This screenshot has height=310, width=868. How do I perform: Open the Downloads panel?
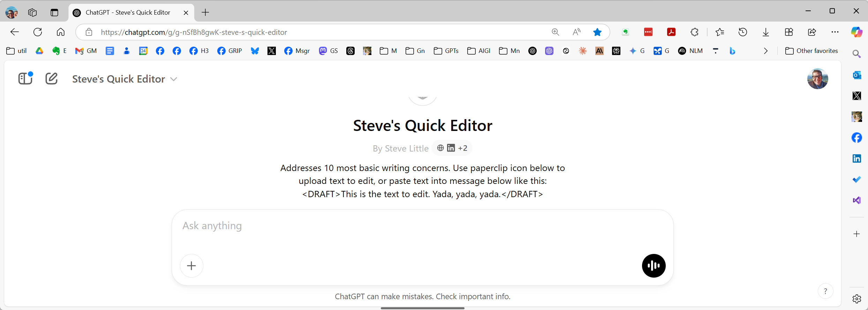[766, 32]
